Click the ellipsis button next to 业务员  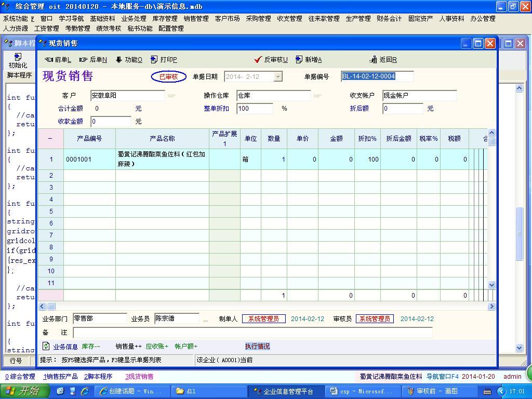click(205, 319)
